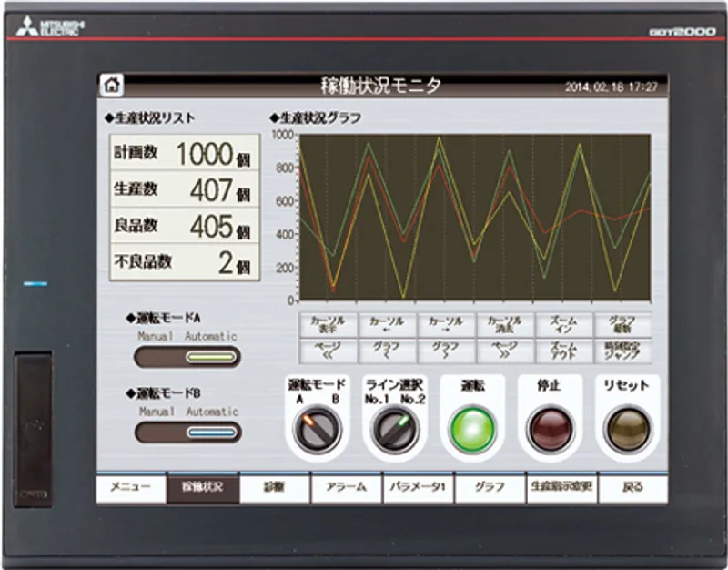Tap 時刻指定ジャンプ button
Viewport: 728px width, 570px height.
pyautogui.click(x=622, y=351)
